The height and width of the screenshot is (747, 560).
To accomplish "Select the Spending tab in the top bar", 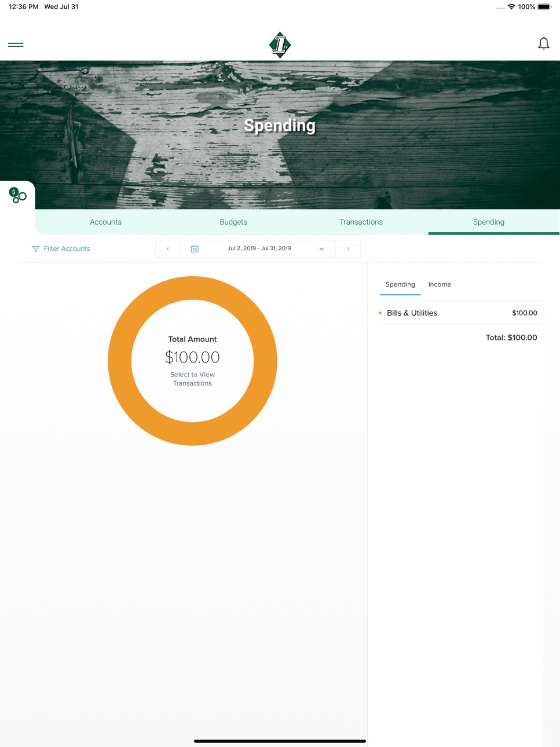I will pos(489,222).
